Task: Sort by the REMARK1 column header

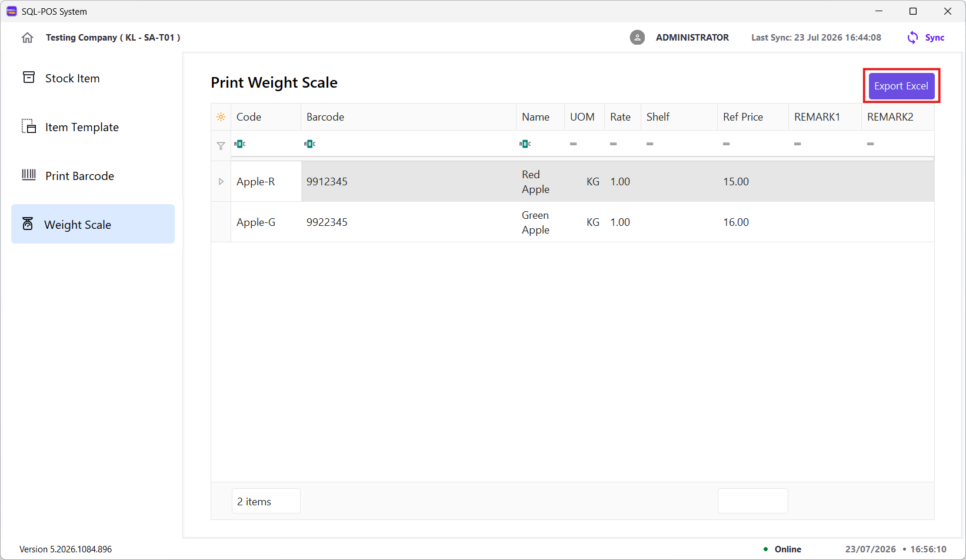Action: click(825, 117)
